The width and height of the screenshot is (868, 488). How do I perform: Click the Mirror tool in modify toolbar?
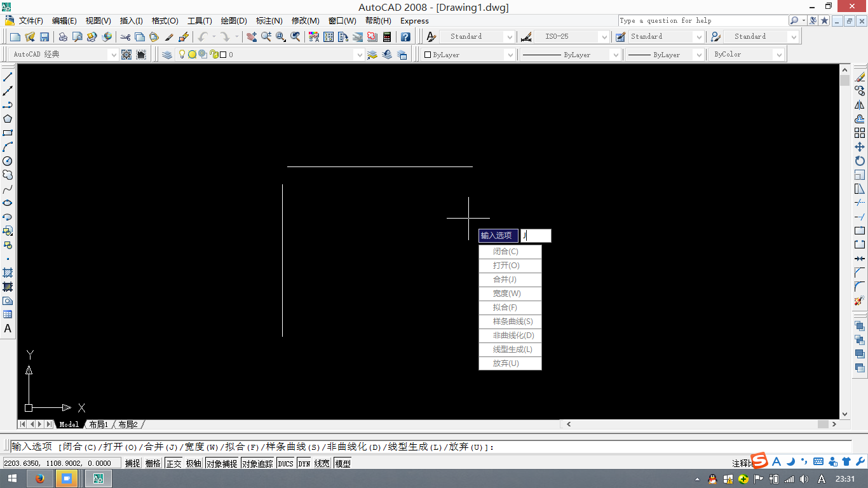coord(860,105)
